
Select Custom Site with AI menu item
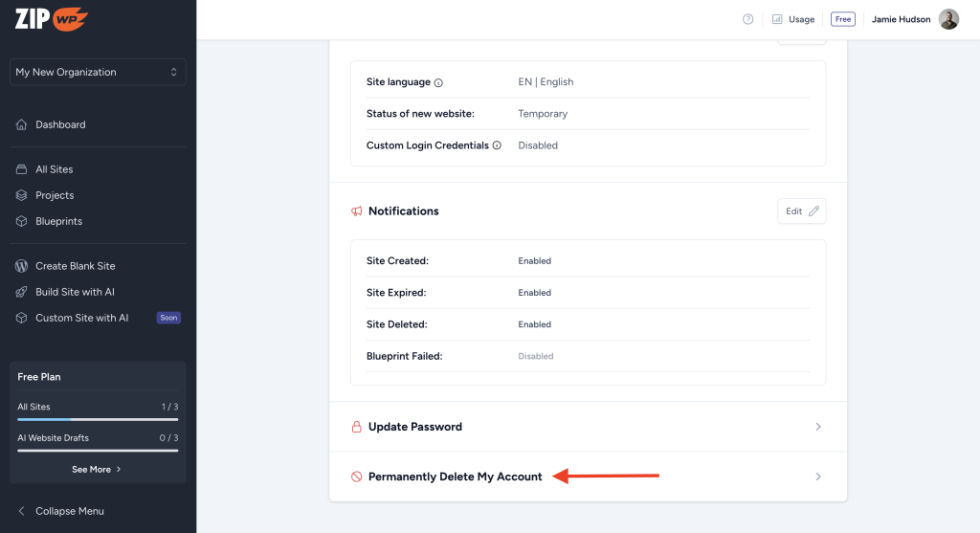click(x=81, y=318)
